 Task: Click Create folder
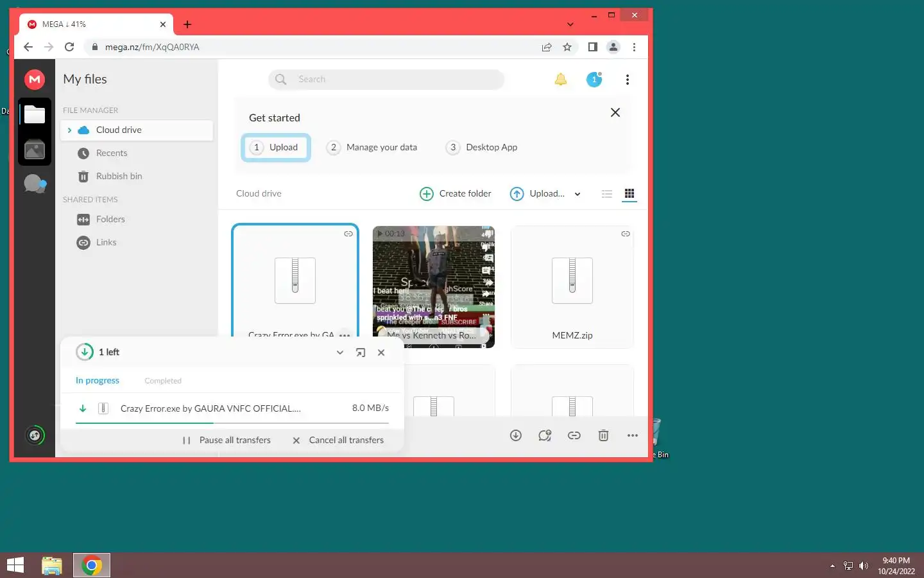pyautogui.click(x=456, y=193)
